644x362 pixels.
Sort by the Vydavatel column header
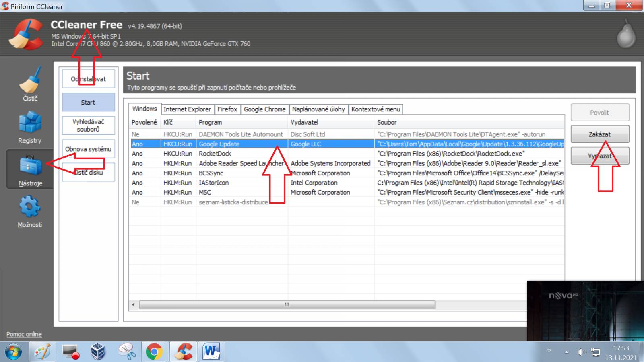pyautogui.click(x=331, y=122)
